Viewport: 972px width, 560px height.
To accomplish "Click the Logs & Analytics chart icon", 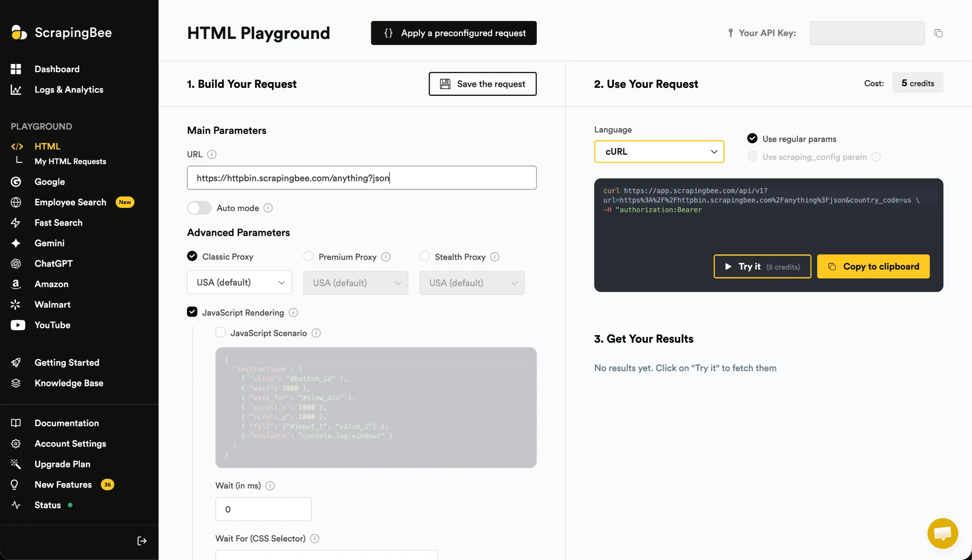I will [16, 90].
